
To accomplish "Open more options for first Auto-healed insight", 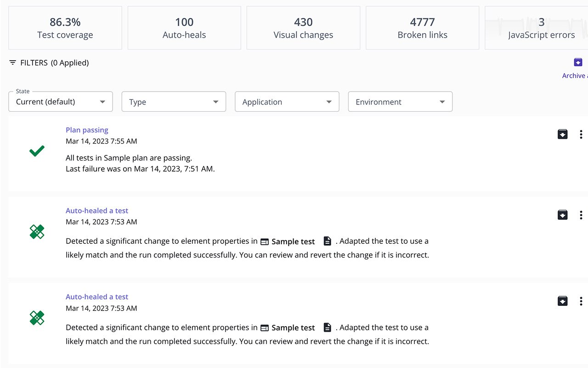I will click(x=581, y=215).
